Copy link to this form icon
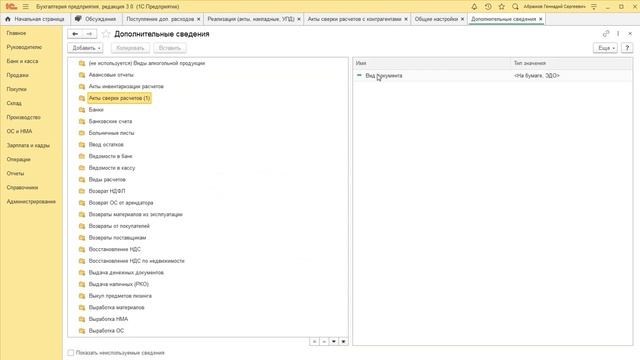The width and height of the screenshot is (640, 360). pyautogui.click(x=606, y=33)
